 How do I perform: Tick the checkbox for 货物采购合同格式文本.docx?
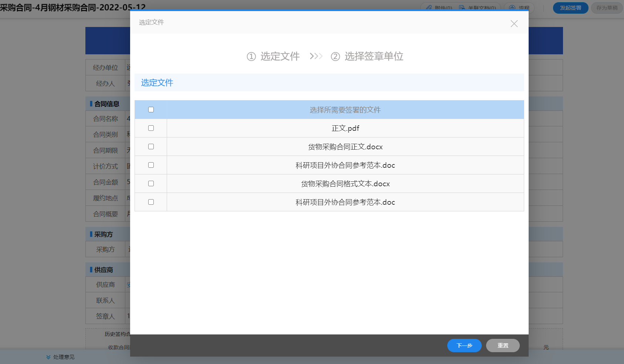151,183
